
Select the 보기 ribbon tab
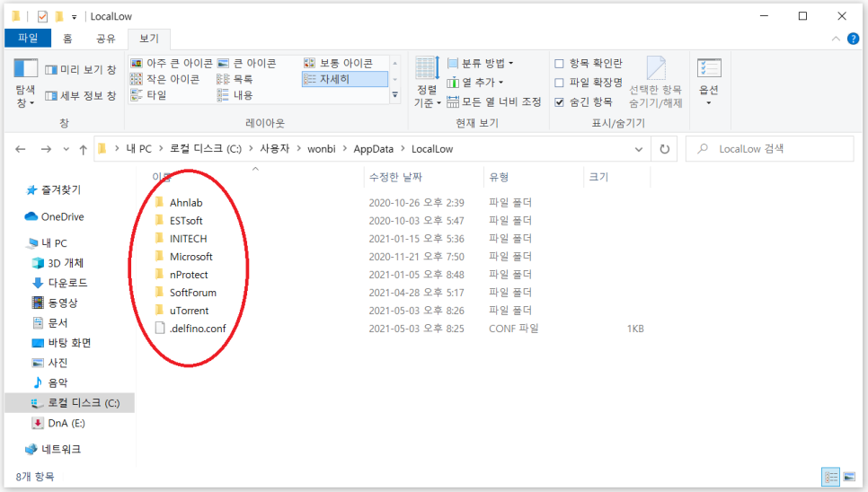[149, 38]
